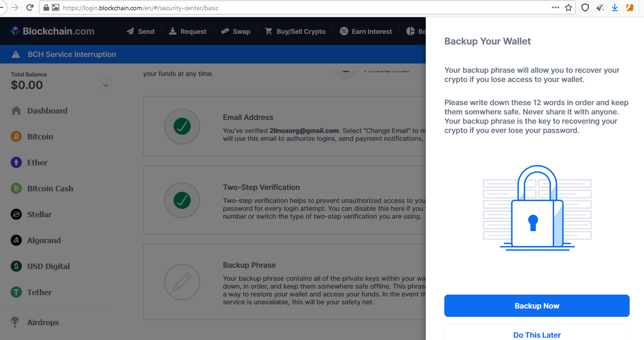The width and height of the screenshot is (644, 340).
Task: Click the padlock site security icon
Action: pyautogui.click(x=45, y=8)
